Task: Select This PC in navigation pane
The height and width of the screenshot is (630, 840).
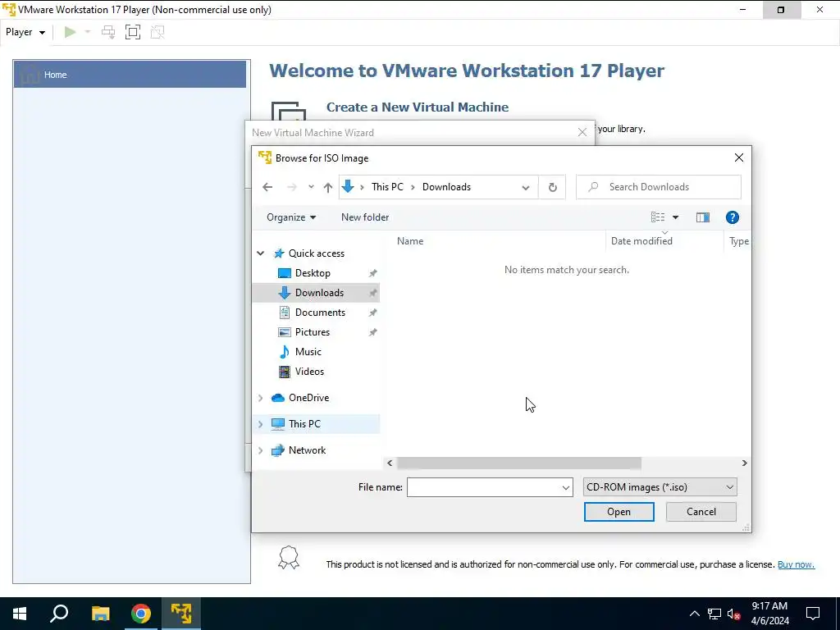Action: (304, 424)
